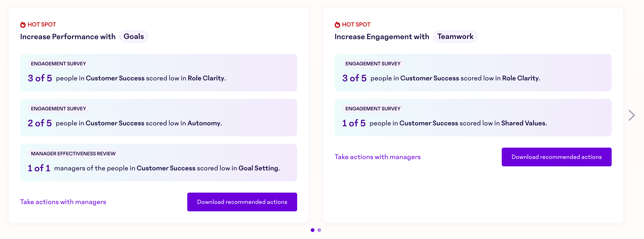Advance the carousel with the right chevron arrow
The image size is (644, 239).
pos(632,115)
